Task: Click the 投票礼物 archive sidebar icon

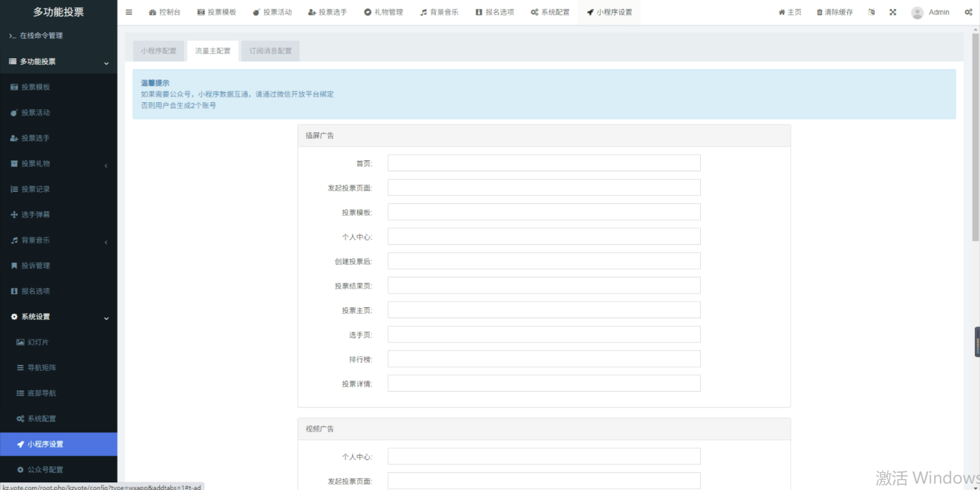Action: tap(14, 164)
